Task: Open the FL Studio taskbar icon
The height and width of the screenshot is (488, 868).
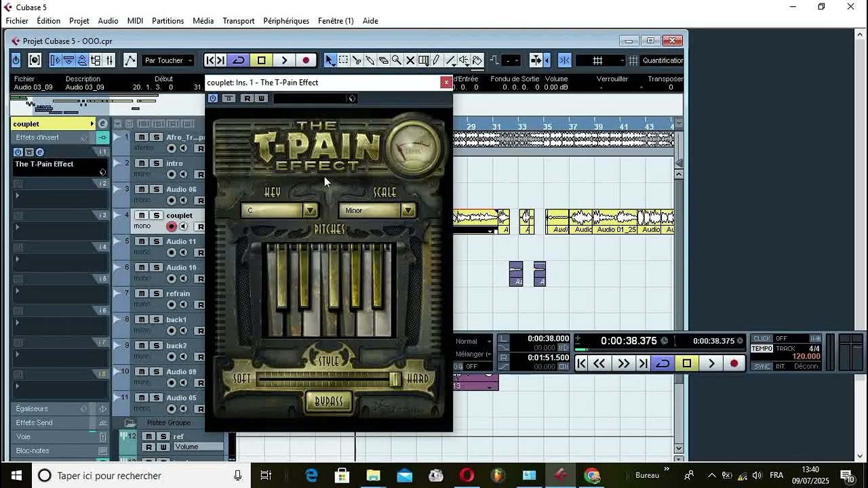Action: [x=498, y=475]
